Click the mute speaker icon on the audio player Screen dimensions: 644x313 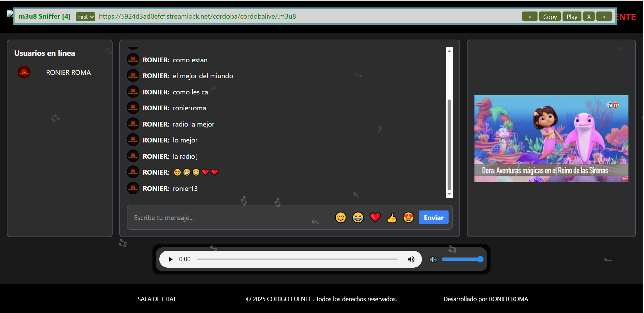pos(411,259)
